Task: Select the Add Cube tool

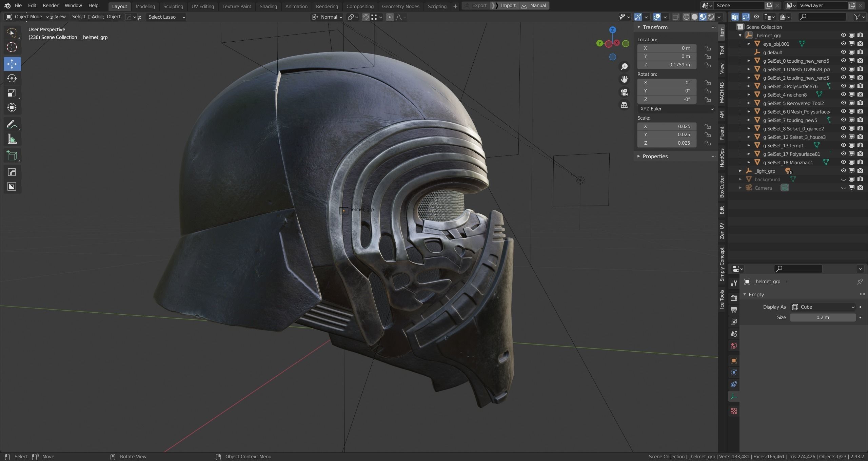Action: click(12, 155)
